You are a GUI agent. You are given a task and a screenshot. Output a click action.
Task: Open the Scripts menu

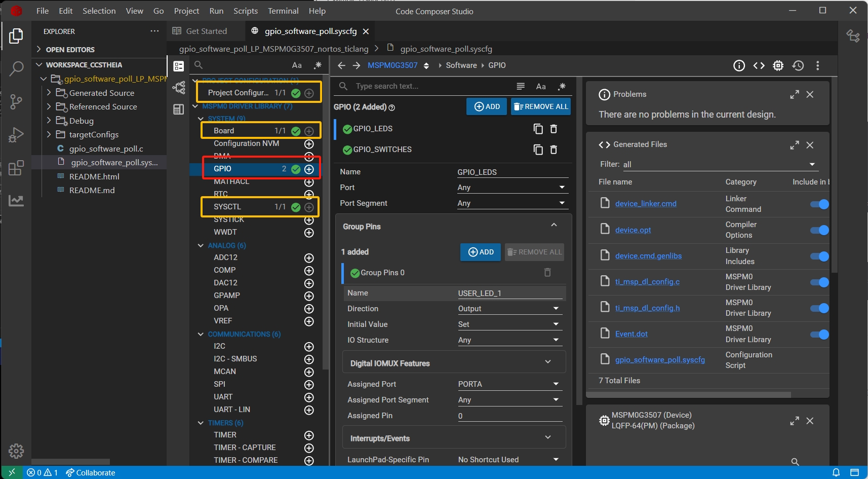(x=246, y=11)
